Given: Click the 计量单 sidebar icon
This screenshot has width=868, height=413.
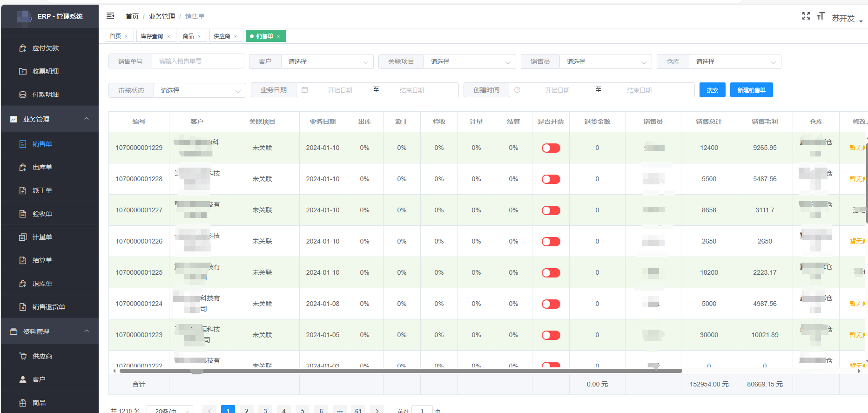Looking at the screenshot, I should click(23, 237).
